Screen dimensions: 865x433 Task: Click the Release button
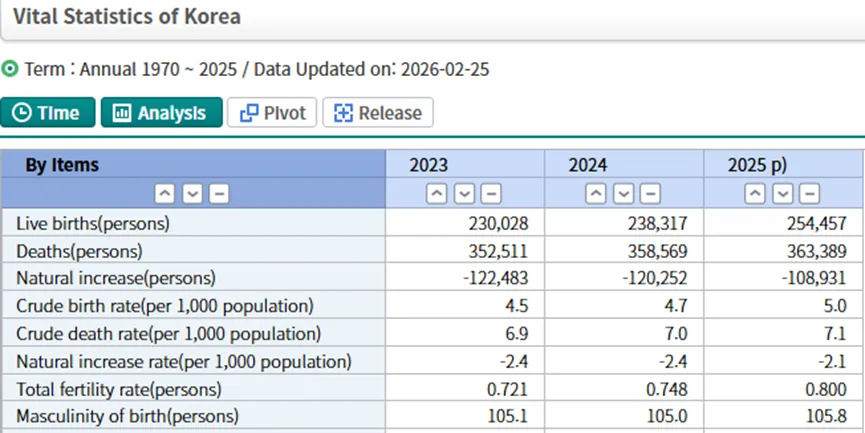tap(377, 113)
